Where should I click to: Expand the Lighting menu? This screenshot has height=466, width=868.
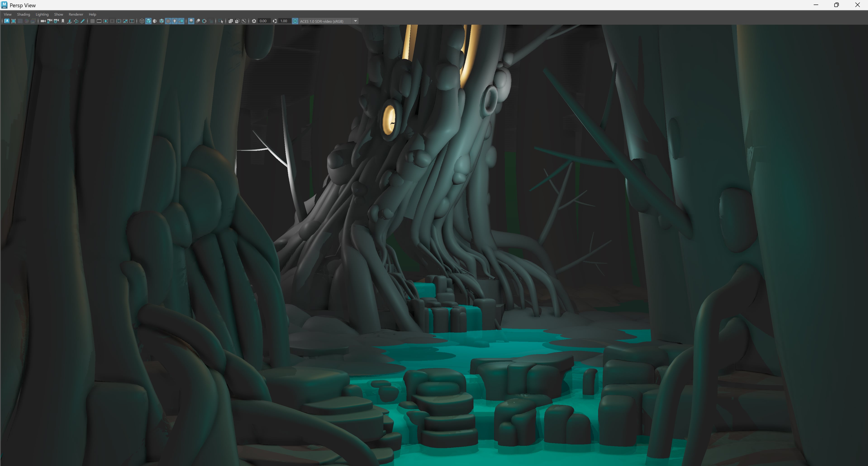tap(42, 14)
